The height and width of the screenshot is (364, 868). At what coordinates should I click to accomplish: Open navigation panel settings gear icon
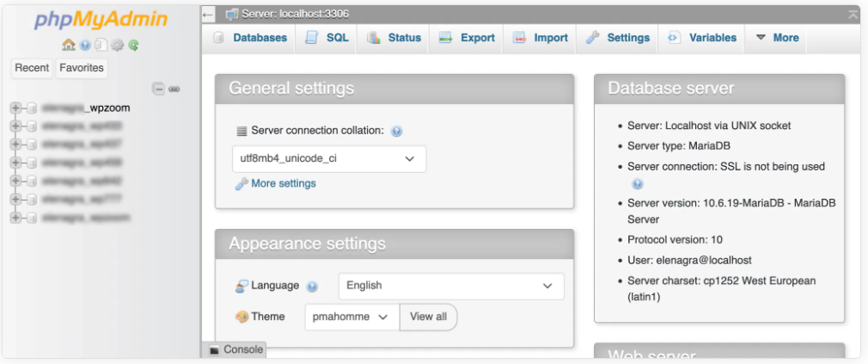117,46
